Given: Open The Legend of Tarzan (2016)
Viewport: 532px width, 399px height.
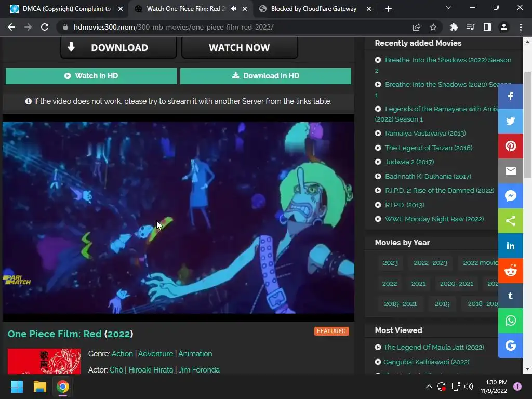Looking at the screenshot, I should [x=429, y=148].
